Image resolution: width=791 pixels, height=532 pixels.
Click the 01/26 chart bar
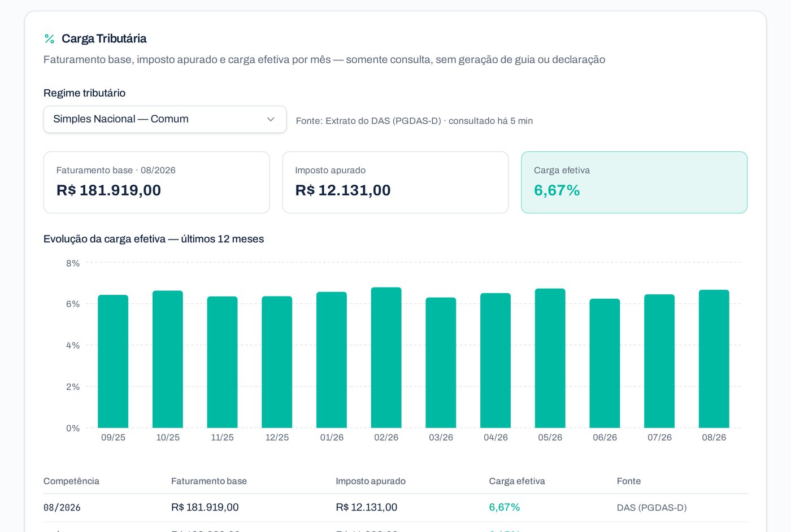(332, 360)
